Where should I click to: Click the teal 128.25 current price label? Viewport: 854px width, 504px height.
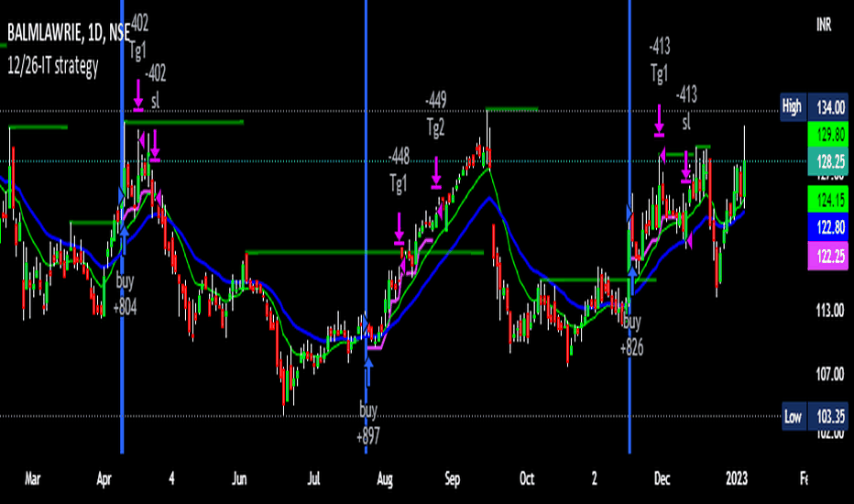tap(829, 161)
